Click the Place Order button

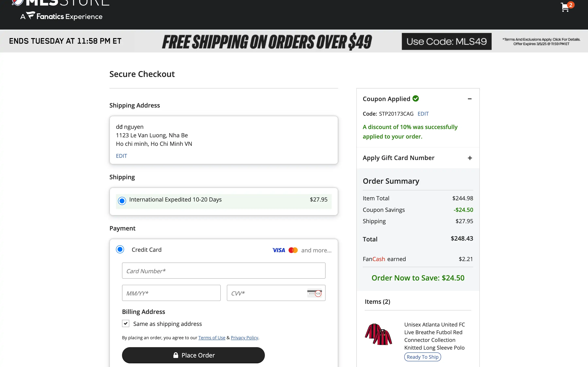pos(193,355)
